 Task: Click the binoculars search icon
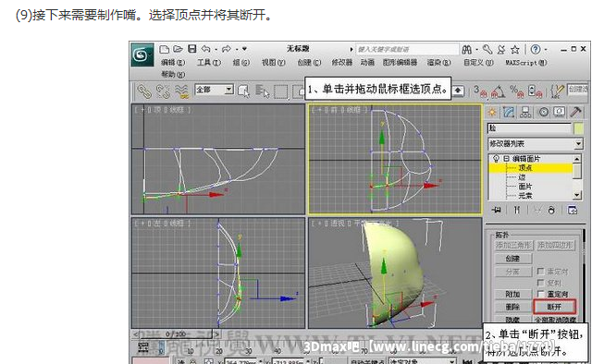click(x=466, y=49)
